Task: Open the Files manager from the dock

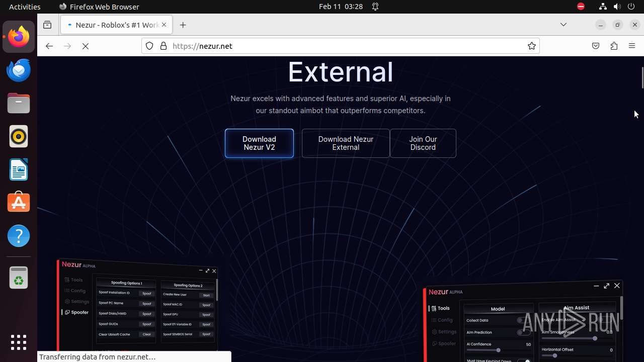Action: [x=19, y=103]
